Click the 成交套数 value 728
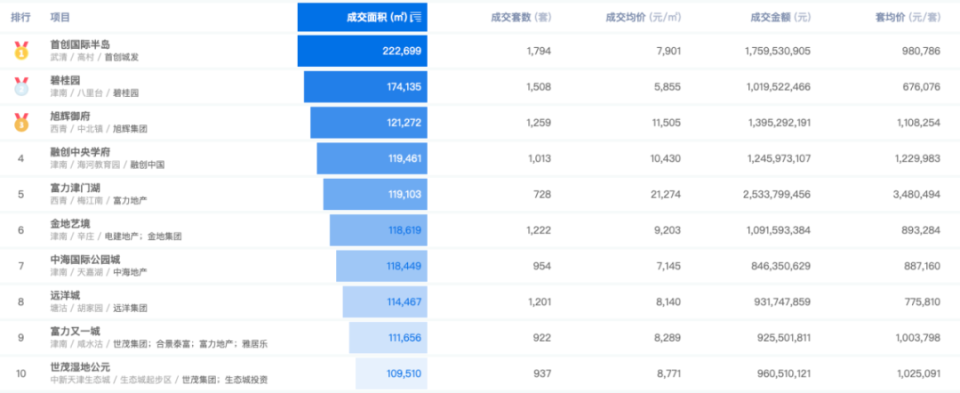Image resolution: width=960 pixels, height=393 pixels. [542, 194]
